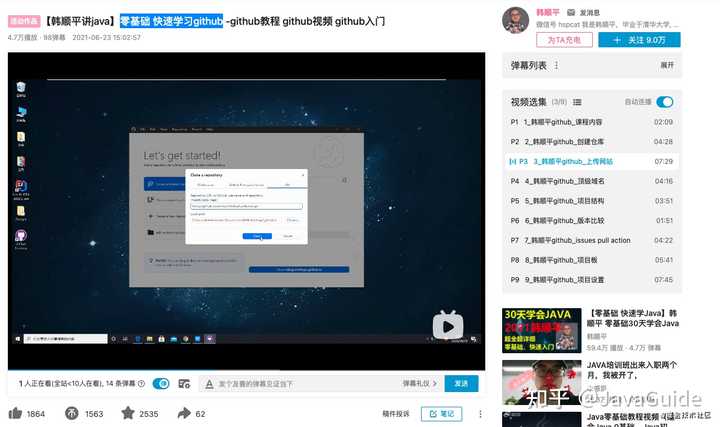Click the 活动作品 activity tag
The width and height of the screenshot is (720, 427).
click(x=24, y=21)
